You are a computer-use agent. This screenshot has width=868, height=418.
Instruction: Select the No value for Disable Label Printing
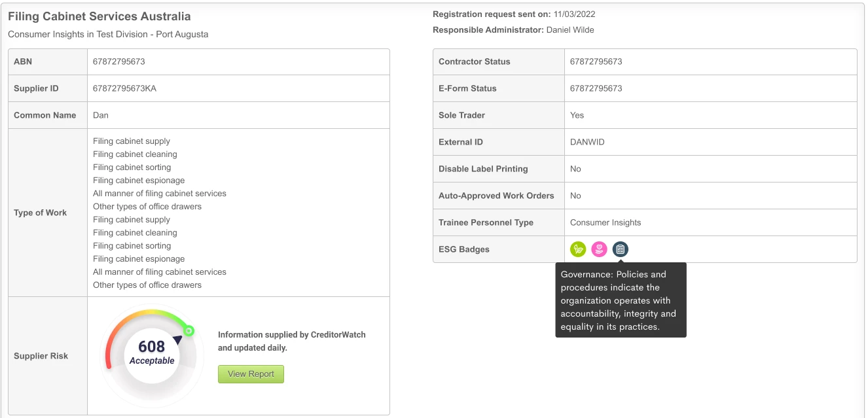coord(575,169)
